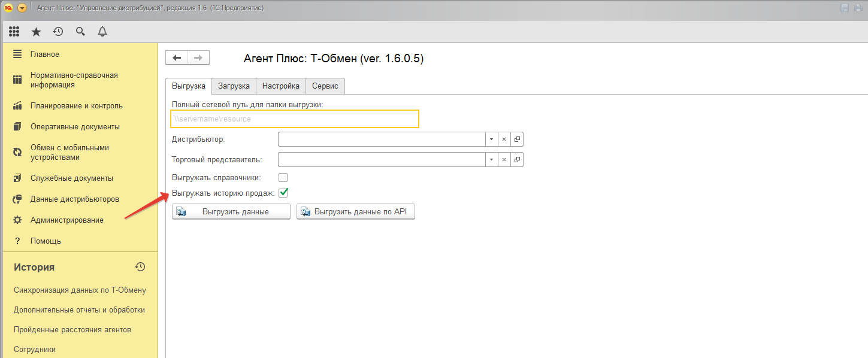The image size is (868, 358).
Task: Switch to the Выгрузка tab
Action: [x=189, y=86]
